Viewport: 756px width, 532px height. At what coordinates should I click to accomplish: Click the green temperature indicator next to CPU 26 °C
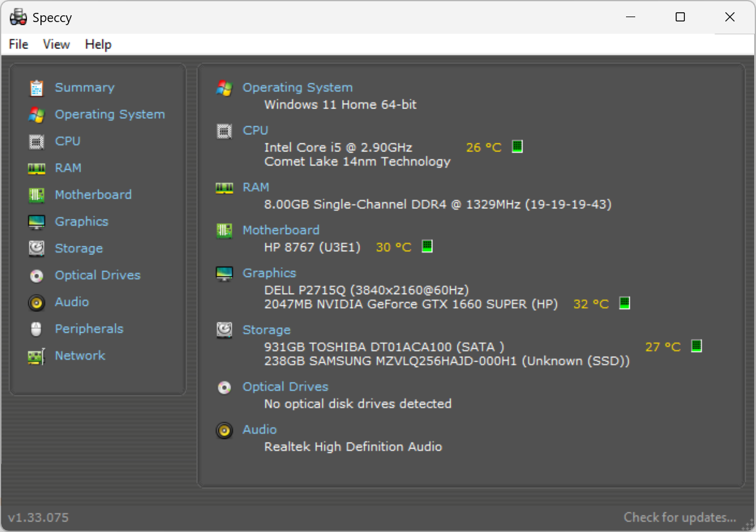(x=517, y=146)
